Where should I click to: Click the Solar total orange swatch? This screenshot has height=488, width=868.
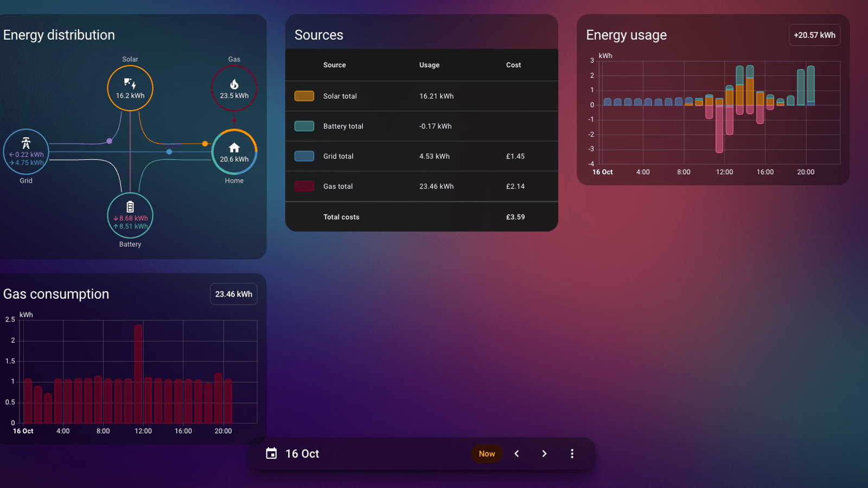tap(304, 96)
